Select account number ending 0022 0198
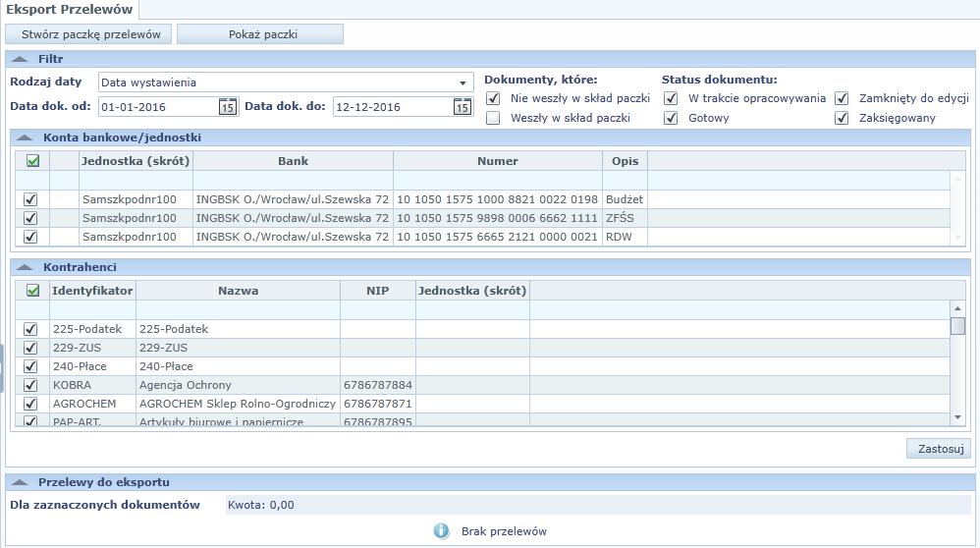 (498, 200)
